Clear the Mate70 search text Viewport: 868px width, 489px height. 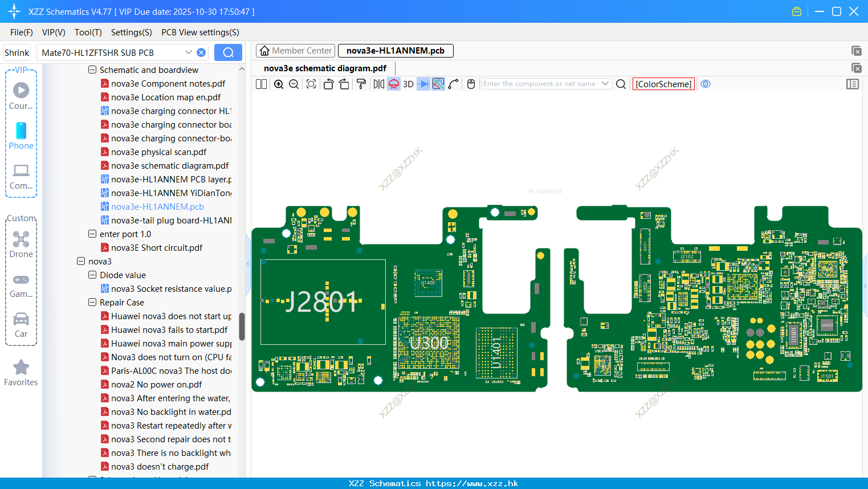pos(201,52)
